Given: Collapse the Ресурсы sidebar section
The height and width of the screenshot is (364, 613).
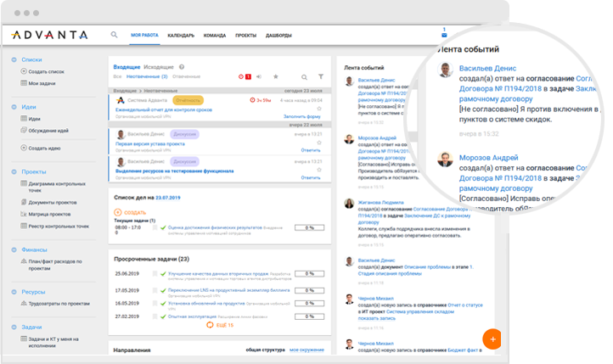Looking at the screenshot, I should tap(14, 292).
